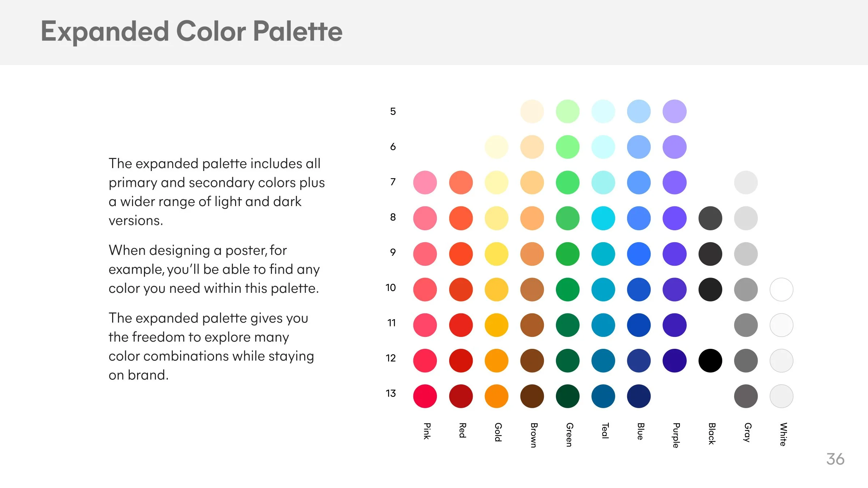
Task: Click the page number 36
Action: coord(835,459)
